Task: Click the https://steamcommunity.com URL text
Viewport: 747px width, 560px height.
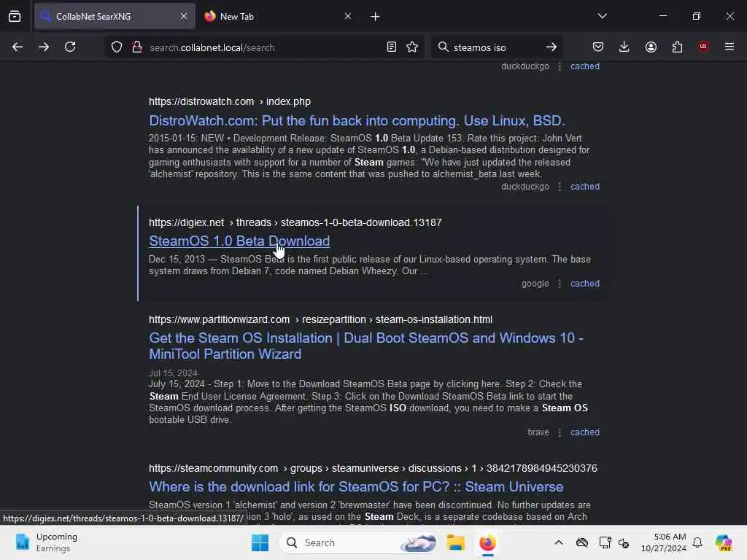Action: [214, 469]
